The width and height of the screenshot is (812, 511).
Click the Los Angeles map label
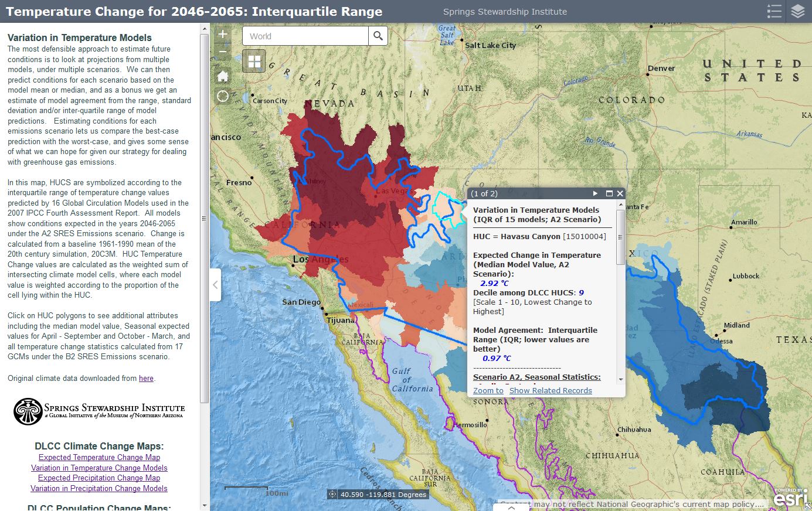[x=321, y=259]
